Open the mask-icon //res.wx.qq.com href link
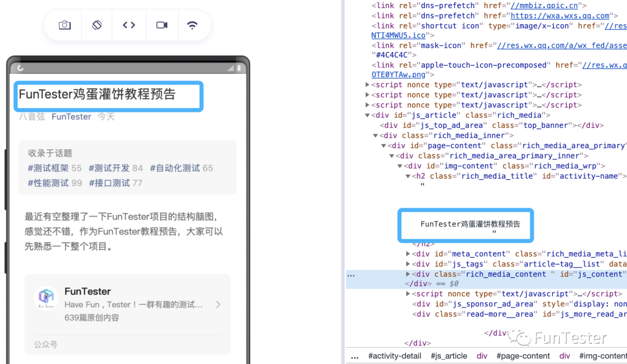The image size is (627, 364). pos(562,46)
